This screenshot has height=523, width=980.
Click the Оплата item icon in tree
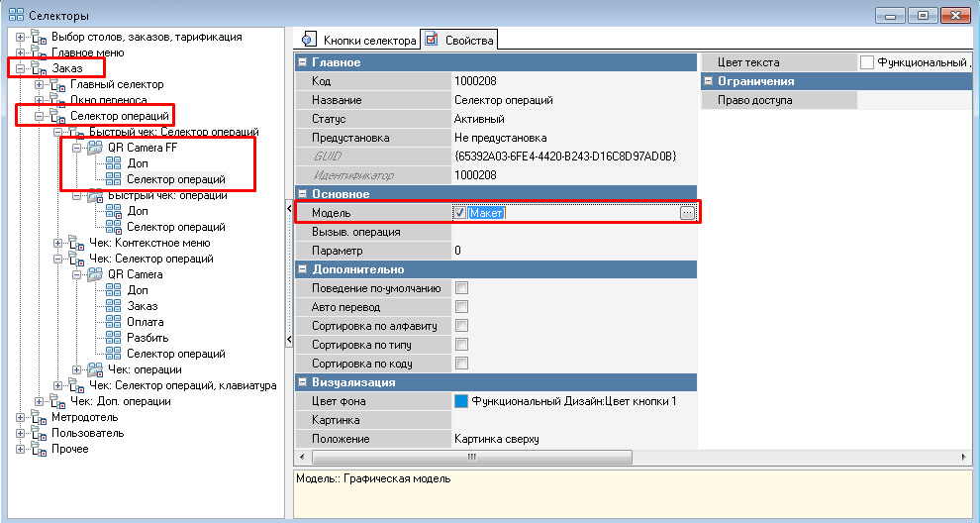click(x=114, y=322)
